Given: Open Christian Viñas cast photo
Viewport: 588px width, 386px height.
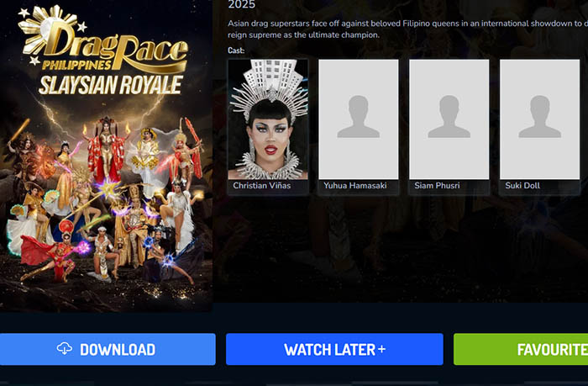Looking at the screenshot, I should [x=268, y=119].
